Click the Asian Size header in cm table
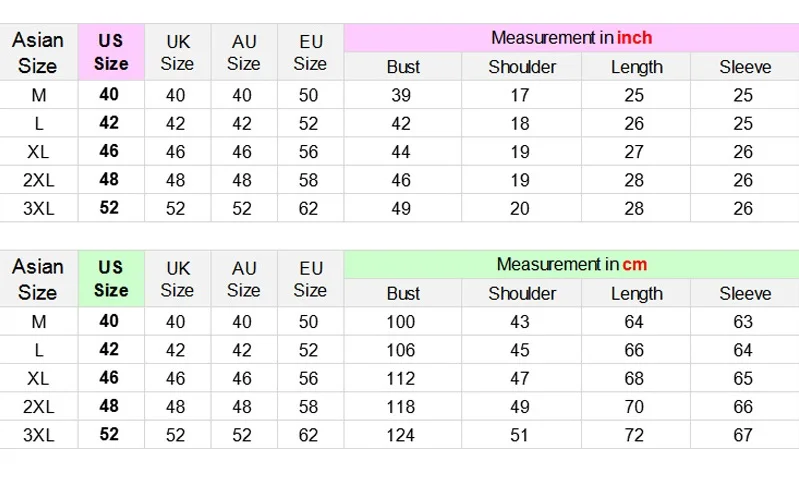 [38, 279]
